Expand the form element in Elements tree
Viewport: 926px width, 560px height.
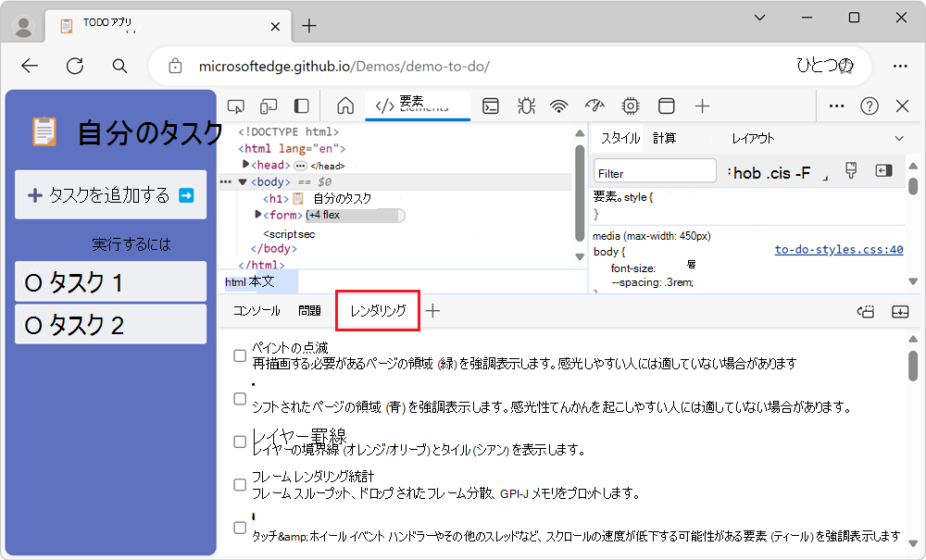point(257,215)
